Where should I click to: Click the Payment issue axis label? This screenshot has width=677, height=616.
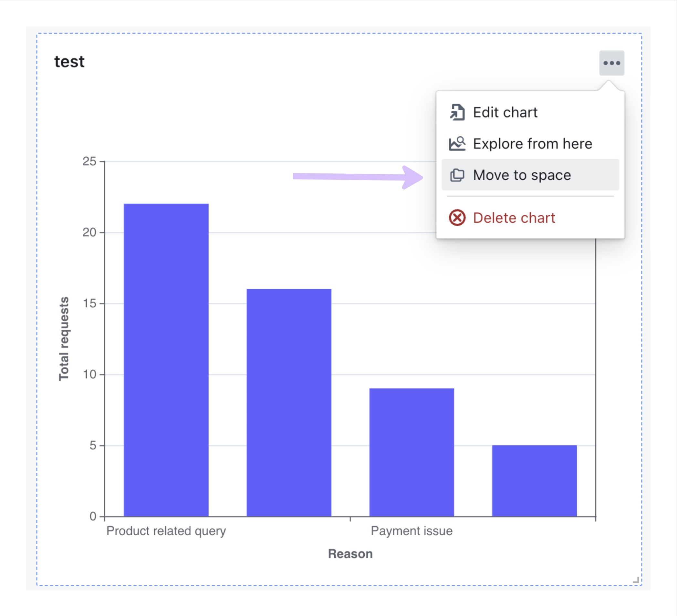[x=412, y=531]
